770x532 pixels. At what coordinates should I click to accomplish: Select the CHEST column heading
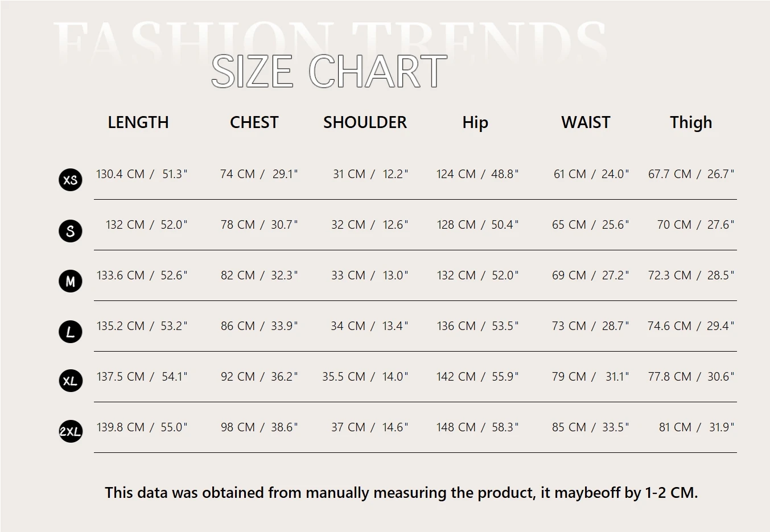254,122
